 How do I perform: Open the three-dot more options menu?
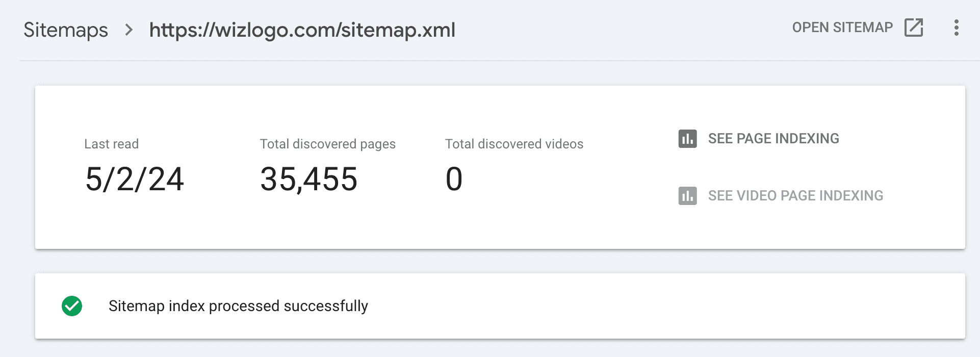tap(956, 28)
